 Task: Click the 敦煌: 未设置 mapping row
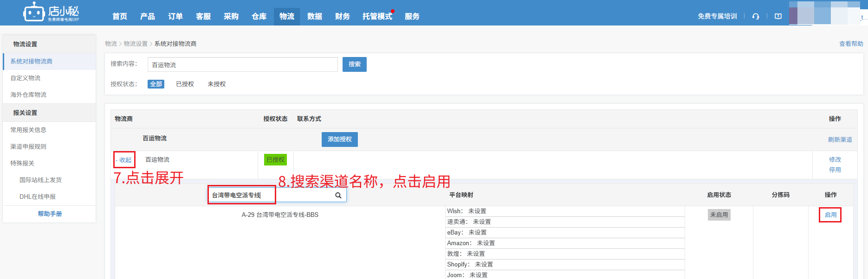565,254
